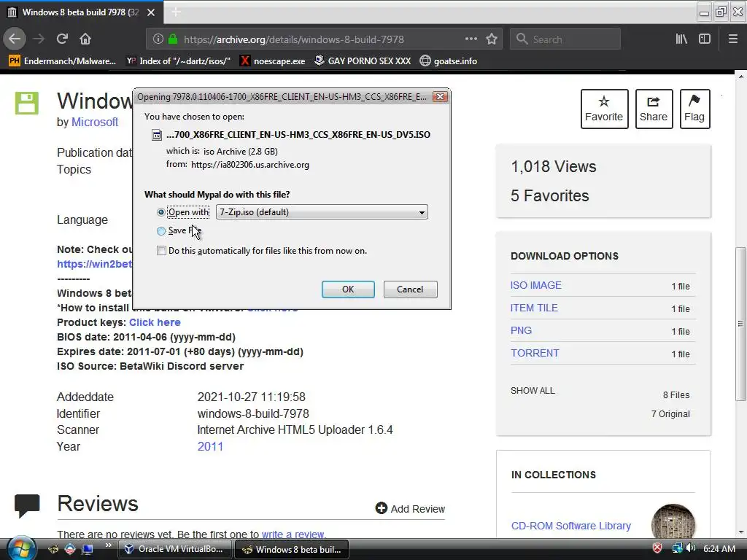Screen dimensions: 747x560
Task: Click the Favorite star button
Action: point(604,109)
